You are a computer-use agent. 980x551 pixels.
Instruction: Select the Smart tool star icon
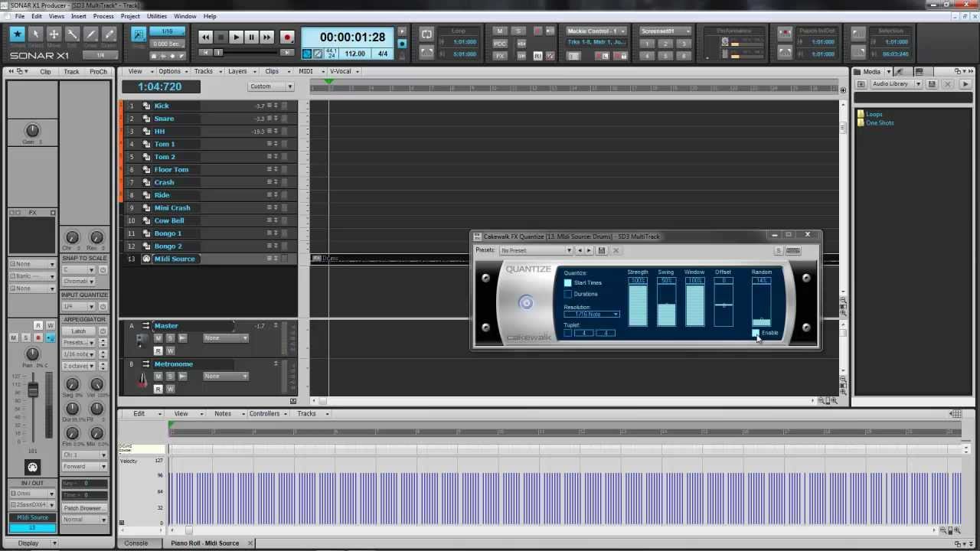17,34
